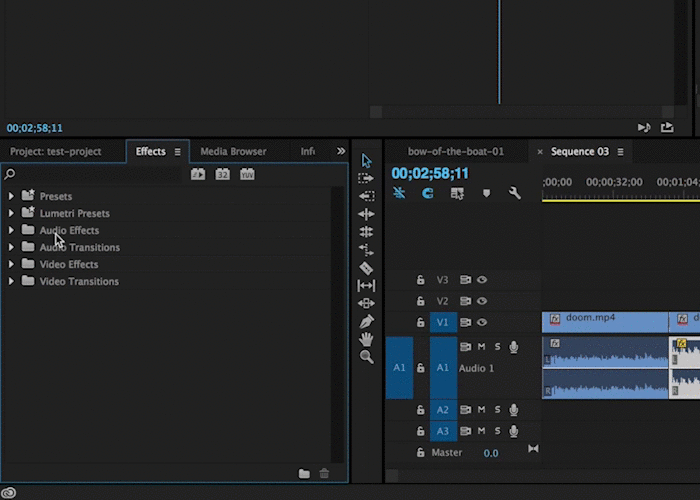Expand the Audio Transitions folder
The width and height of the screenshot is (700, 500).
[x=11, y=247]
